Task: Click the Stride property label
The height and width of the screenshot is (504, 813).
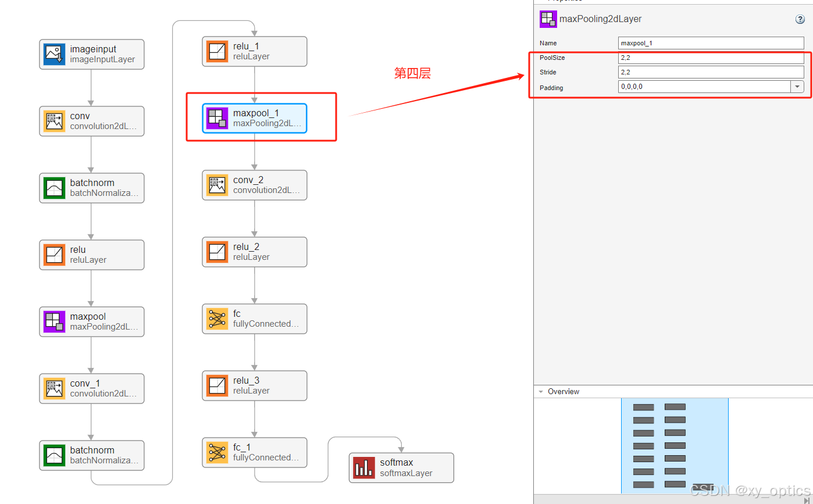Action: [x=548, y=72]
